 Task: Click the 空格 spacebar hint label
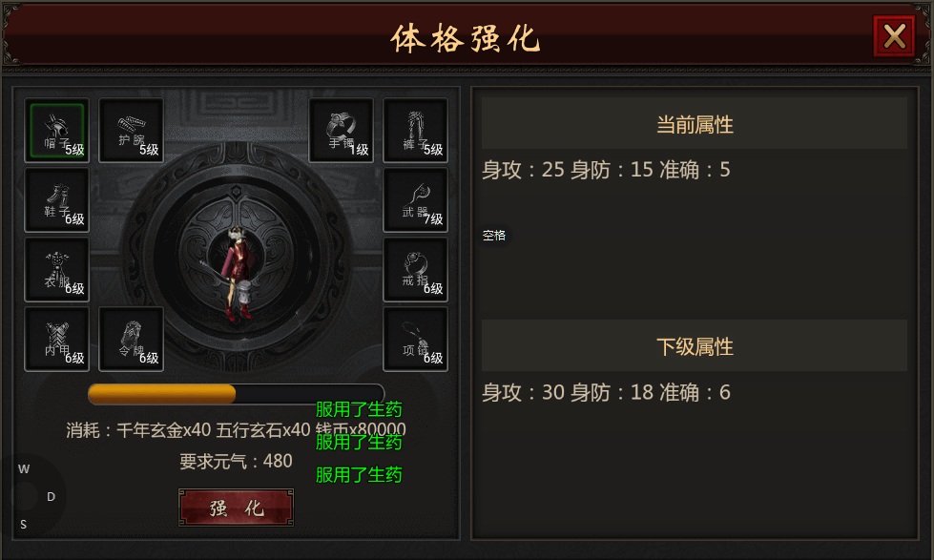[x=494, y=236]
